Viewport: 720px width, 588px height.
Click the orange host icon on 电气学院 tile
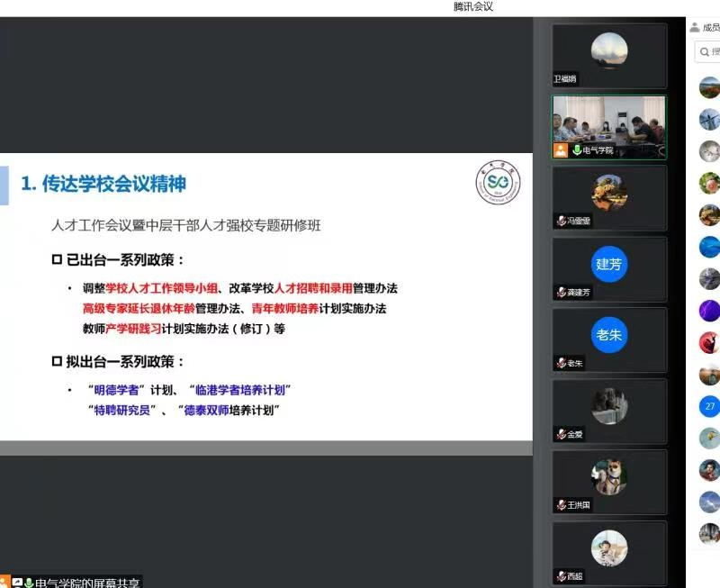pos(562,150)
